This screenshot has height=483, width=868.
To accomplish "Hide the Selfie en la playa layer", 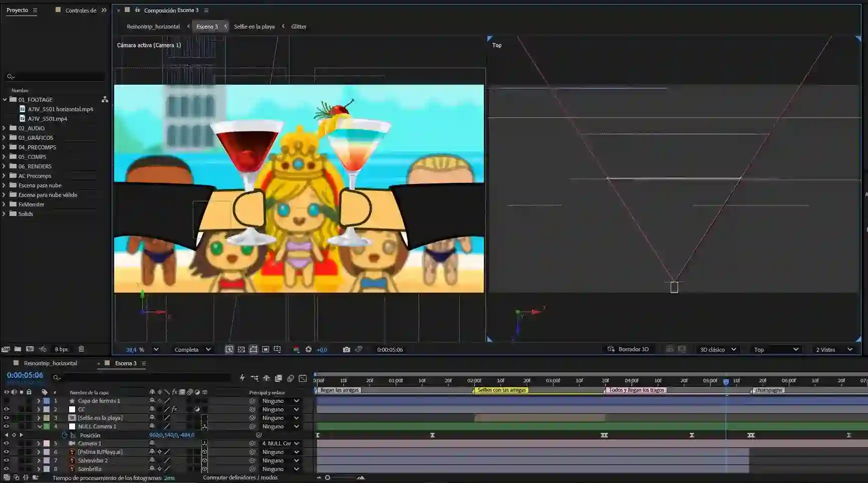I will [x=7, y=418].
